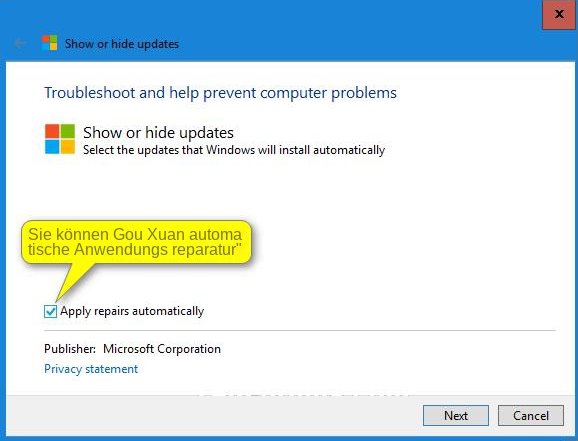Click the blue square of the large Windows logo
578x441 pixels.
click(52, 147)
